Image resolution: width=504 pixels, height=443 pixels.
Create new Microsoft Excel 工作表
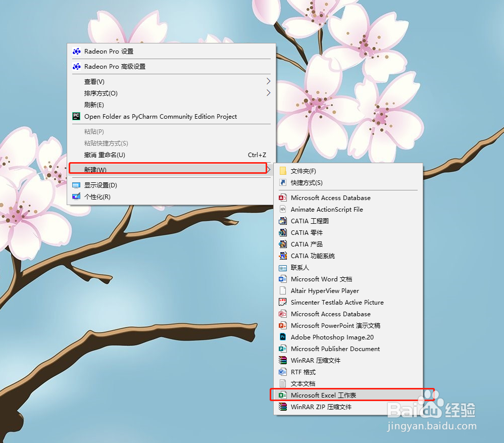[348, 395]
